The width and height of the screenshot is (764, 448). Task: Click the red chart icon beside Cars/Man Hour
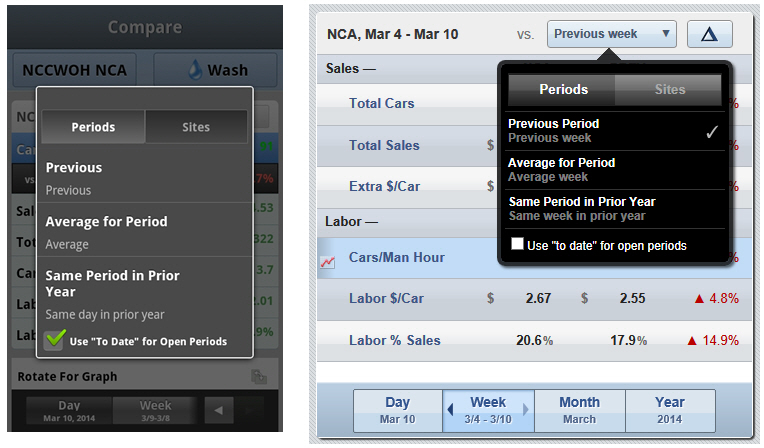coord(327,262)
